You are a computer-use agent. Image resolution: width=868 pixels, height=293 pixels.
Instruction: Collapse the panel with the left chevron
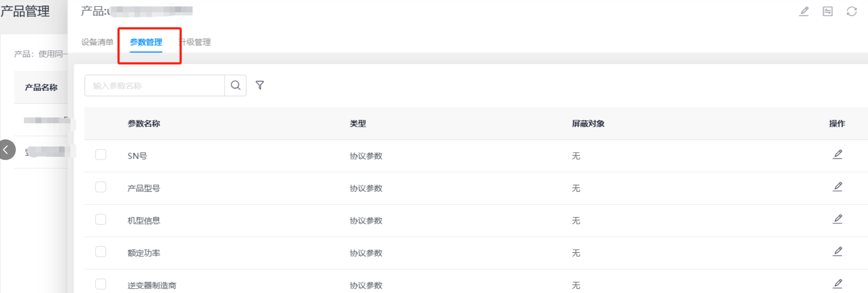pyautogui.click(x=6, y=150)
